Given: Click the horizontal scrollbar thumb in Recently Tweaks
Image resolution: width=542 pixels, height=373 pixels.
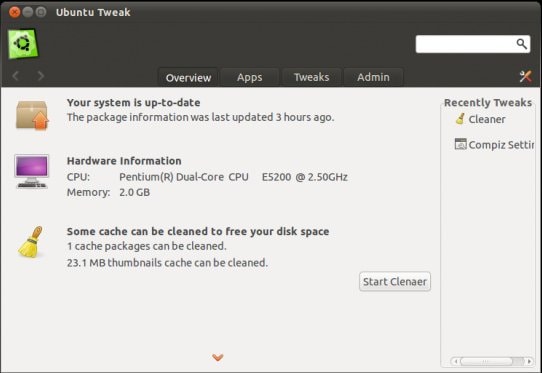Looking at the screenshot, I should [487, 361].
